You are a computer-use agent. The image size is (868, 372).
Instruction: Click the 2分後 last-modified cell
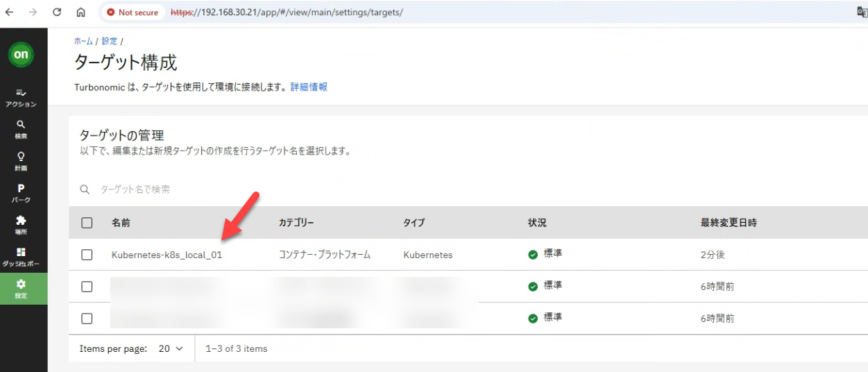713,255
